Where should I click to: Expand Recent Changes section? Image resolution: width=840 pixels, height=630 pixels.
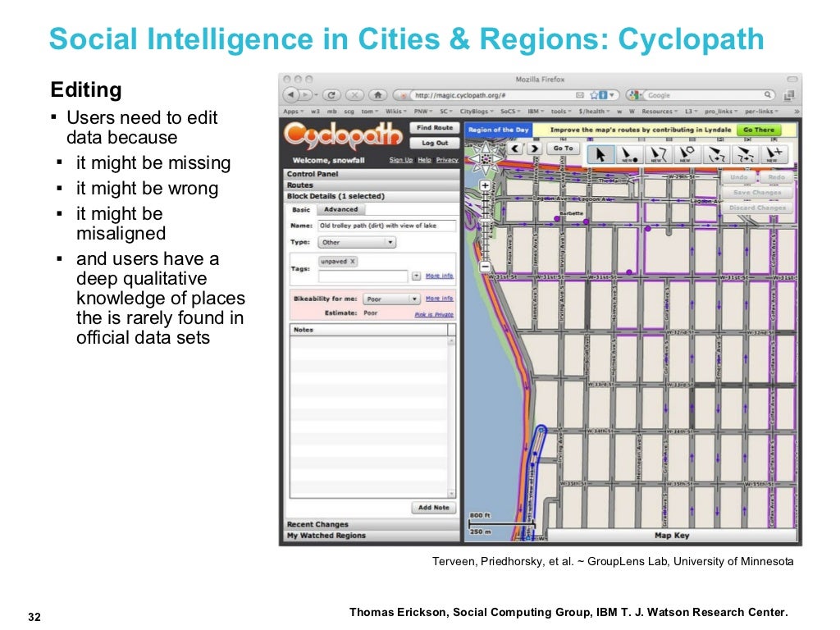coord(371,524)
